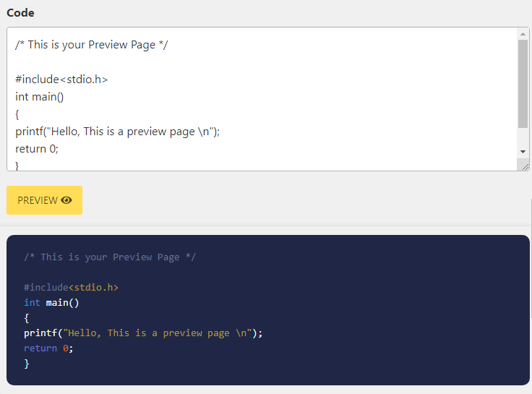
Task: Click the textarea scrollbar down arrow
Action: [523, 152]
